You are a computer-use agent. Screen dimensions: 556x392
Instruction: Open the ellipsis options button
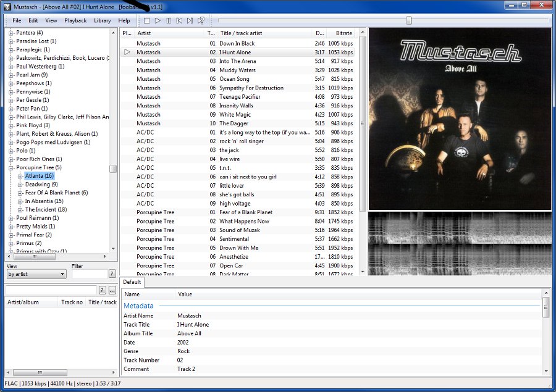pos(112,290)
